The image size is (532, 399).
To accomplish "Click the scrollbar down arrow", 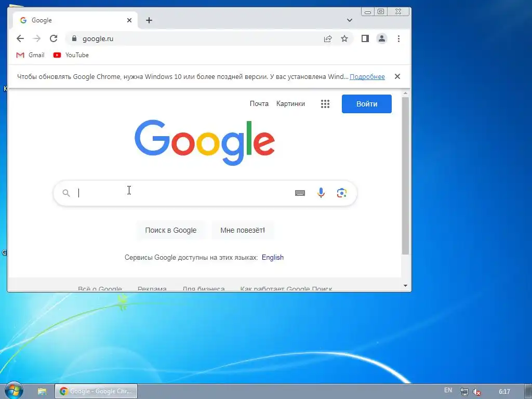I will (405, 286).
